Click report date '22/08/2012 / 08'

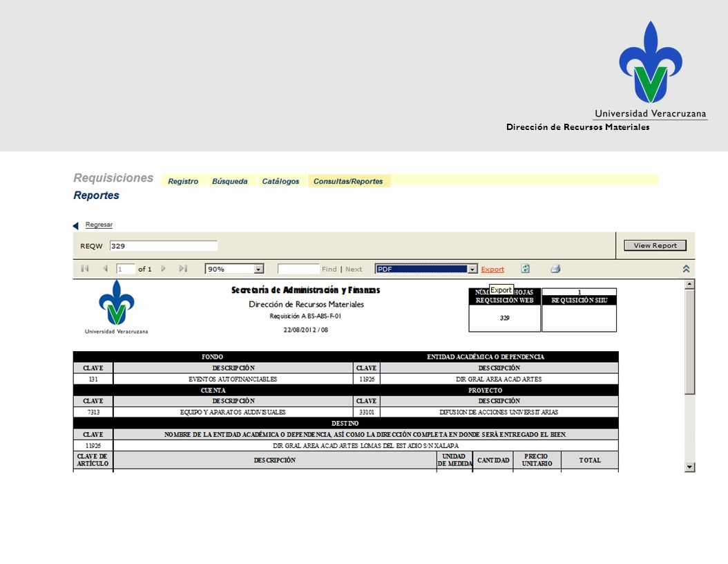305,330
